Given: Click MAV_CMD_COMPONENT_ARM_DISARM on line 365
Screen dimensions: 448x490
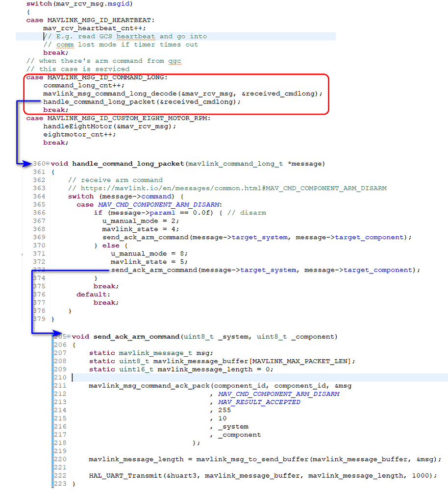Looking at the screenshot, I should 160,204.
